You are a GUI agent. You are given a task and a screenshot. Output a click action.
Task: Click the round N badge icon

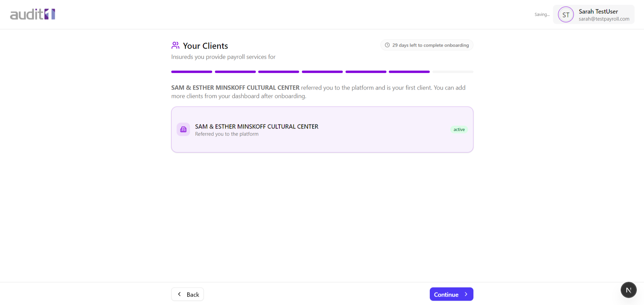[629, 290]
